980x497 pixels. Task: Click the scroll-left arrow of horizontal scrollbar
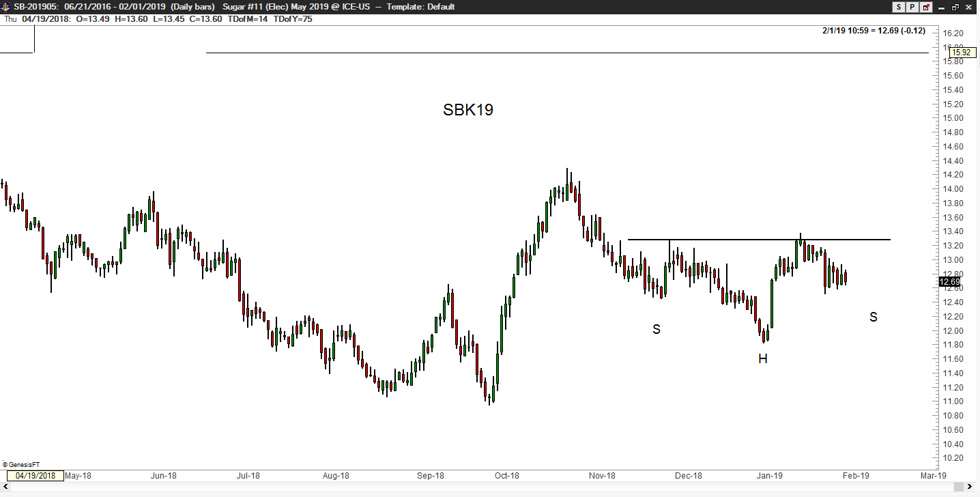point(5,486)
